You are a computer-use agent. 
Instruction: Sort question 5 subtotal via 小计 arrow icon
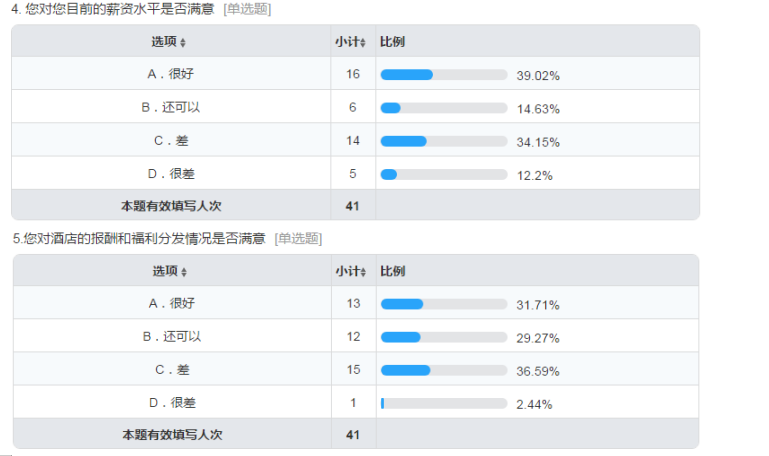[x=363, y=272]
